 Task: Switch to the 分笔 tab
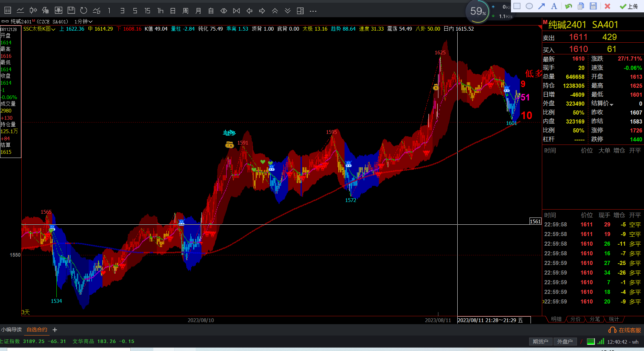point(594,319)
